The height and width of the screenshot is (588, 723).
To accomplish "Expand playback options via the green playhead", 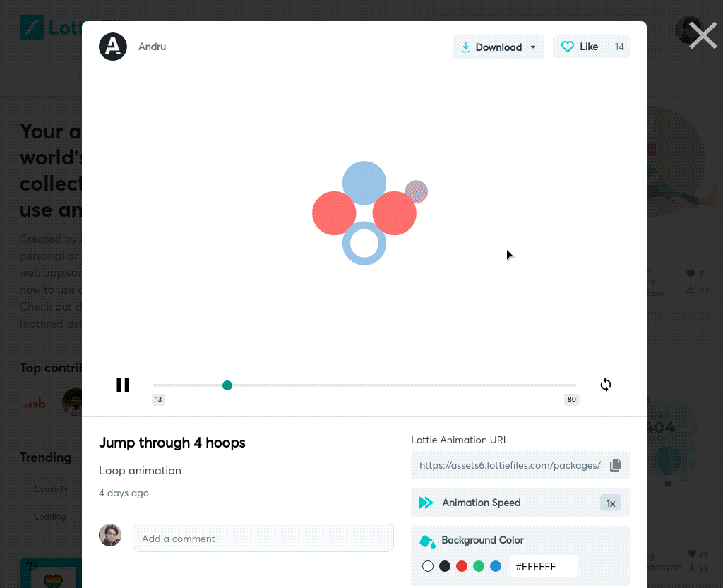I will (227, 385).
